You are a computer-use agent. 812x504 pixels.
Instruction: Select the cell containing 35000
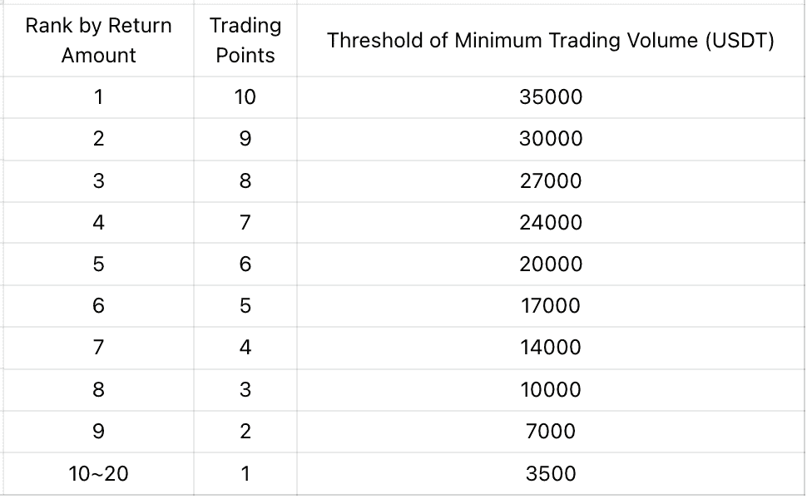(x=551, y=97)
